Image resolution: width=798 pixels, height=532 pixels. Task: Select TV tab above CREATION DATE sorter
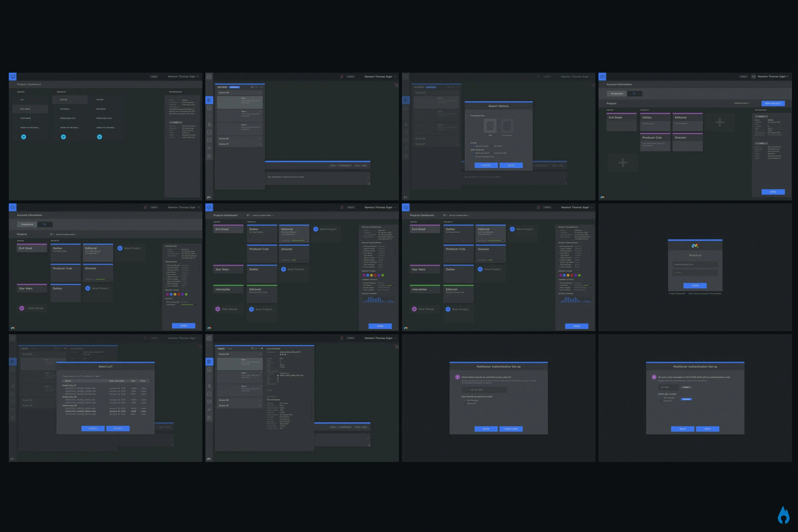(x=634, y=94)
